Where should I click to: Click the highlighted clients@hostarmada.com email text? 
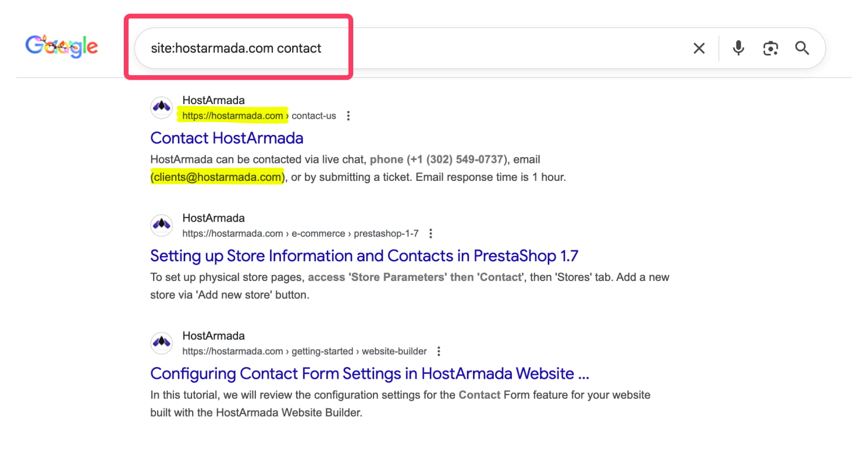click(x=218, y=178)
